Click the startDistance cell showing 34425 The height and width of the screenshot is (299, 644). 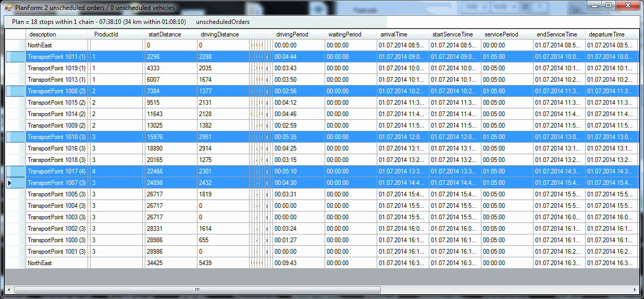click(x=170, y=263)
